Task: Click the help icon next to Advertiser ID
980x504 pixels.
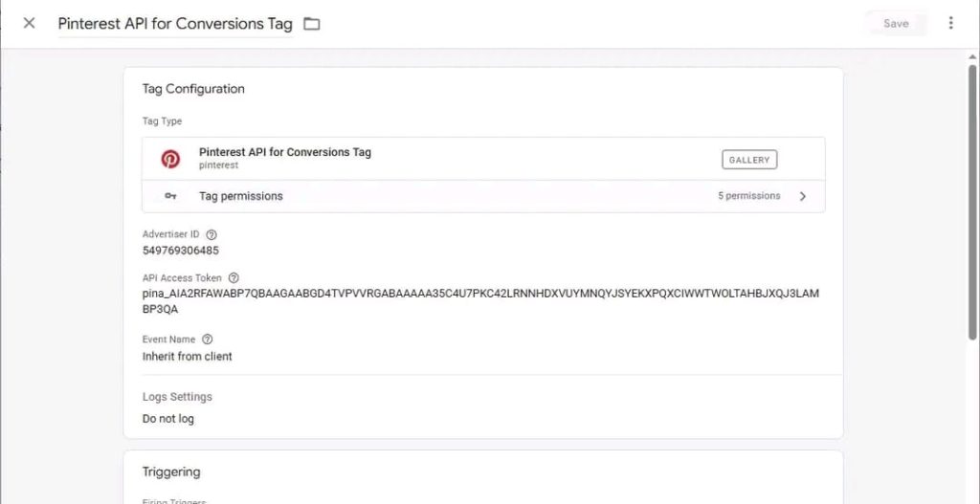Action: [212, 234]
